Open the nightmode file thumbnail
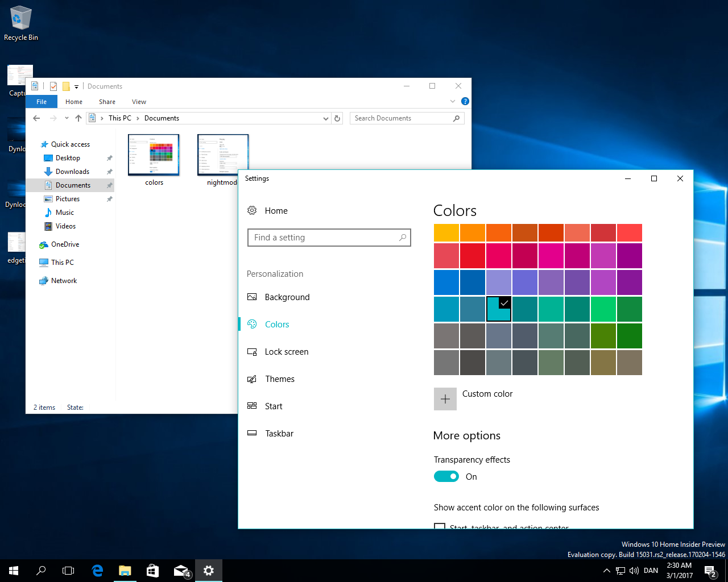This screenshot has width=728, height=582. point(222,153)
